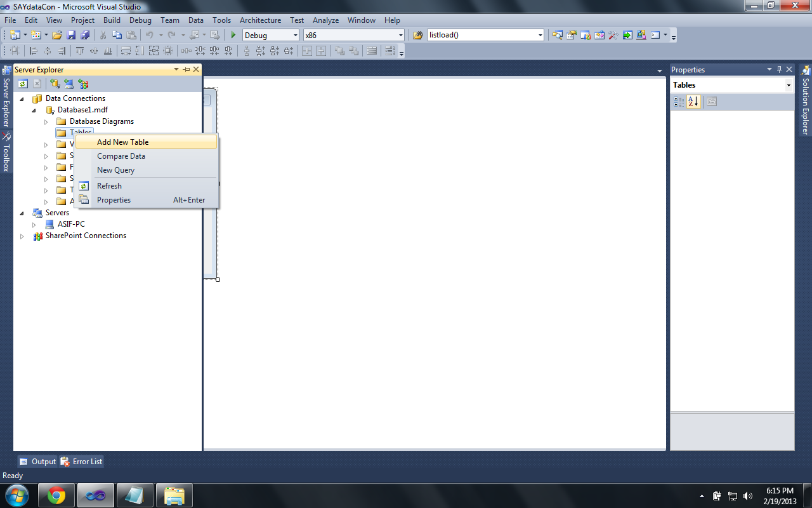The height and width of the screenshot is (508, 812).
Task: Click the Start Debugging green arrow
Action: pos(233,35)
